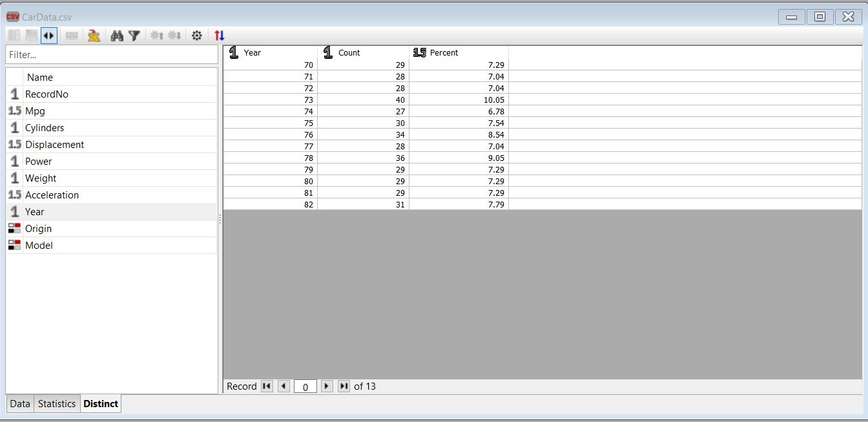Image resolution: width=868 pixels, height=422 pixels.
Task: Click inside the Filter input box
Action: pyautogui.click(x=111, y=55)
